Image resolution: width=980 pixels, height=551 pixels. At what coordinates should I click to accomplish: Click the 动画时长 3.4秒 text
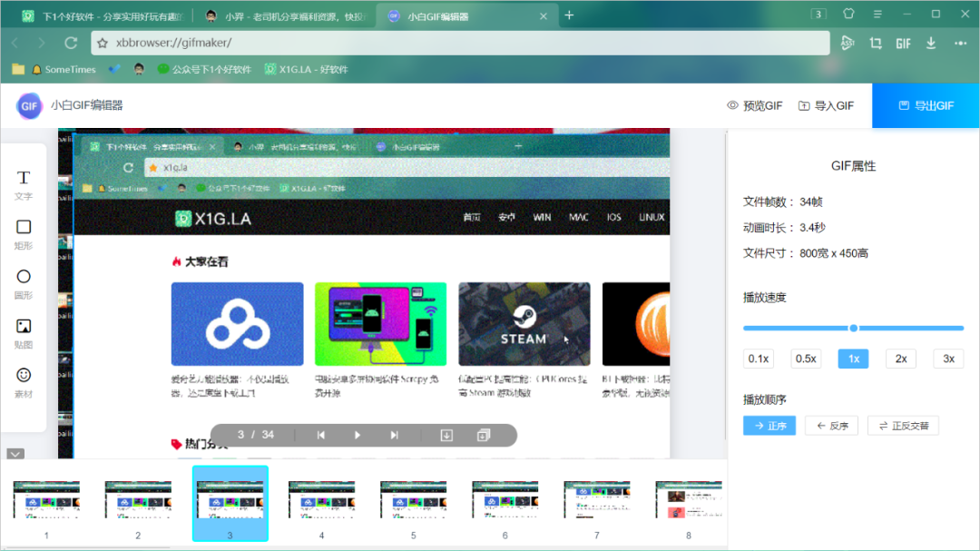pos(784,228)
